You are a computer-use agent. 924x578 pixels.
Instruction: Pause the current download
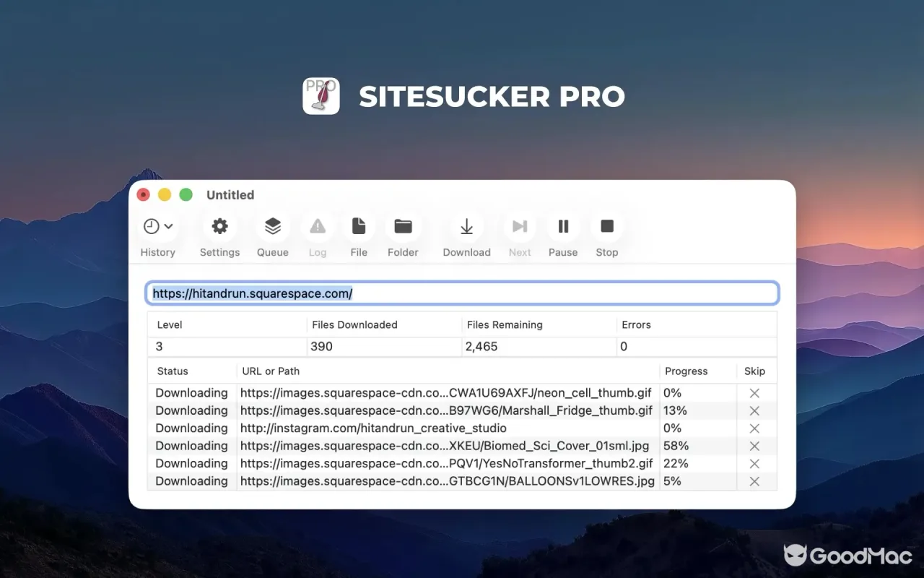tap(563, 226)
